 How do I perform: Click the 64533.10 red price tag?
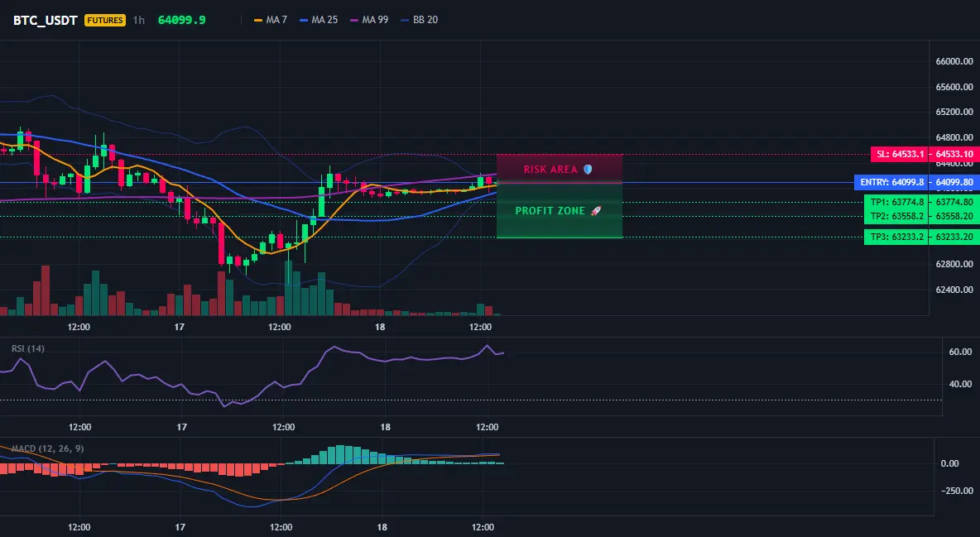point(954,155)
